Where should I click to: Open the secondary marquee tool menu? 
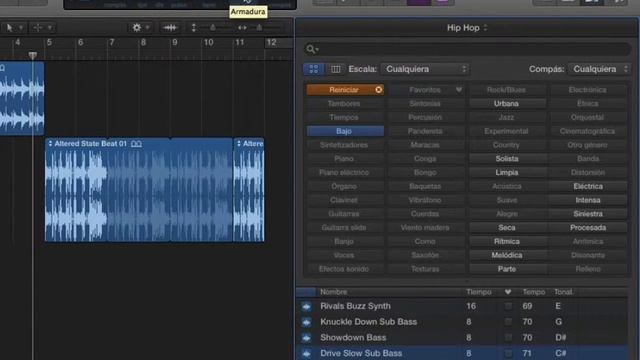42,28
